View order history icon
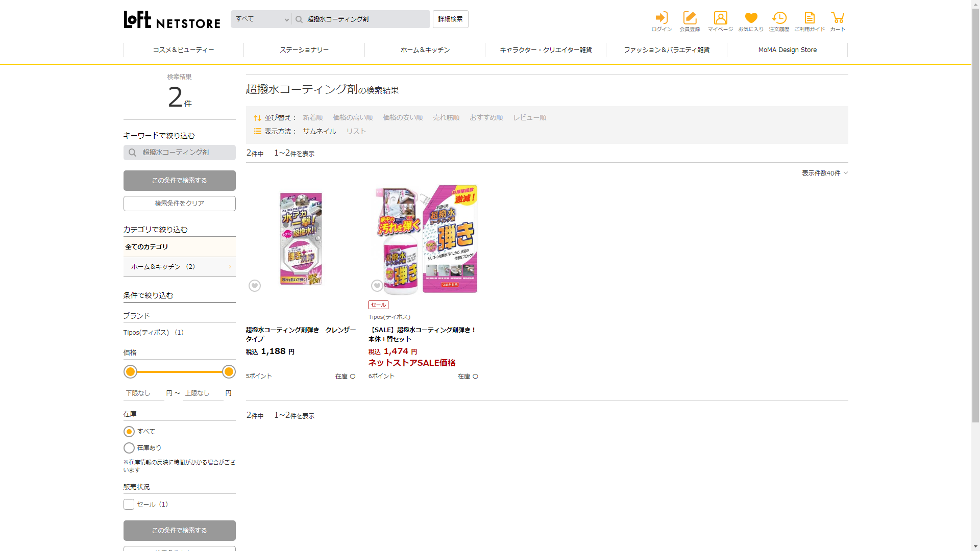Screen dimensions: 980x551 779,18
